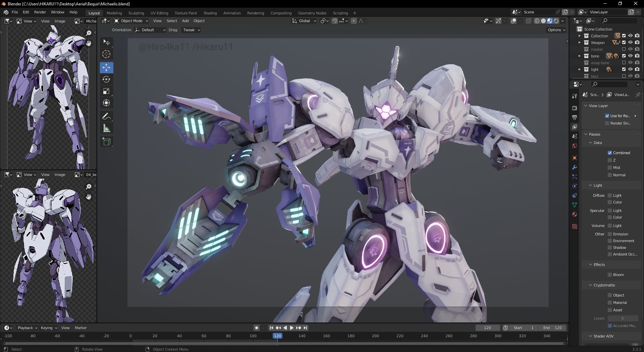
Task: Open the viewport Add menu
Action: [x=185, y=21]
